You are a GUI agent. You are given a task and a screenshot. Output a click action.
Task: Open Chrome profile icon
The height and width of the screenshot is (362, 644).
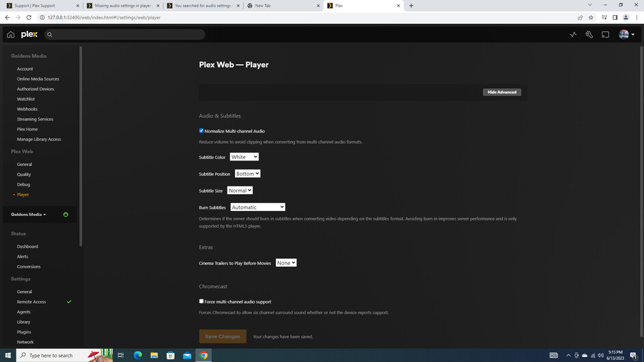point(626,17)
